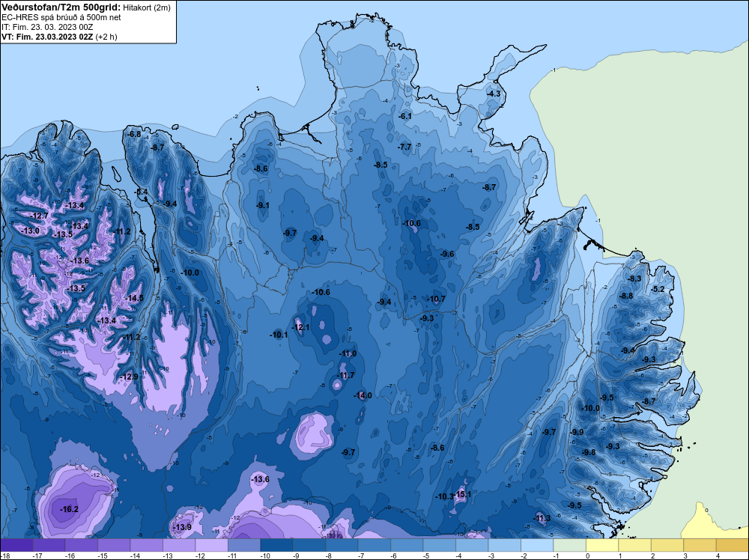749x560 pixels.
Task: Click the map title 'Veðurstofan/T2m 500grid'
Action: [x=60, y=7]
